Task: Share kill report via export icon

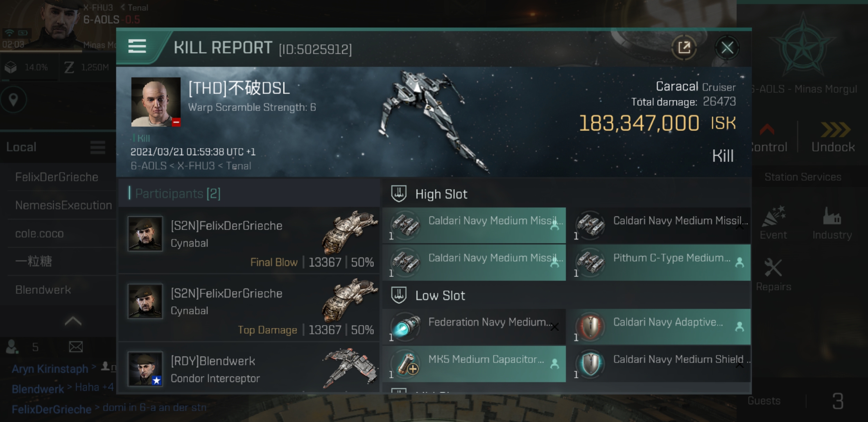Action: (x=684, y=48)
